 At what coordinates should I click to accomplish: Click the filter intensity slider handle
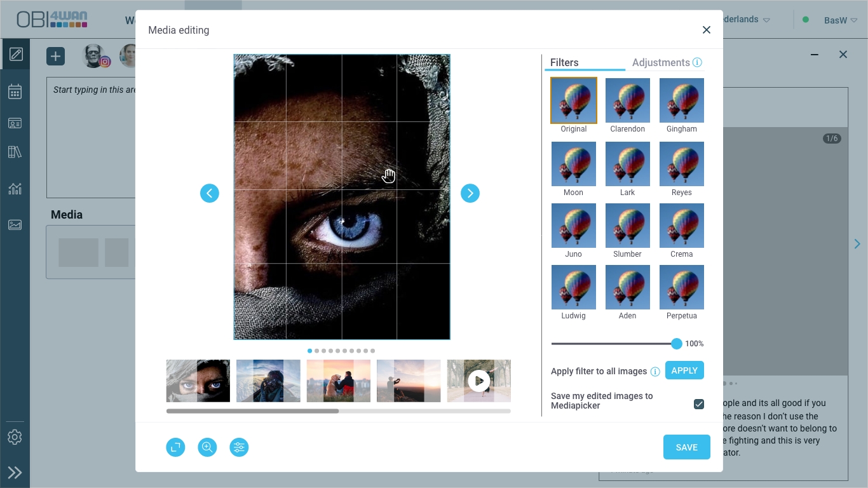click(677, 344)
